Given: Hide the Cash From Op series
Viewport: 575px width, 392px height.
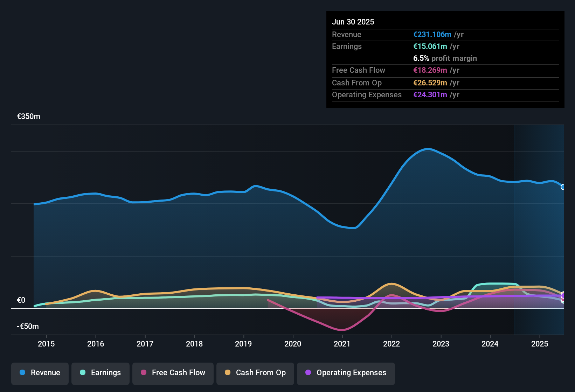Looking at the screenshot, I should (x=255, y=373).
